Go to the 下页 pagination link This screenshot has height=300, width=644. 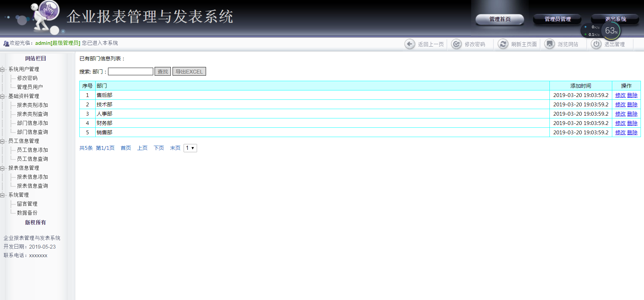[x=159, y=148]
